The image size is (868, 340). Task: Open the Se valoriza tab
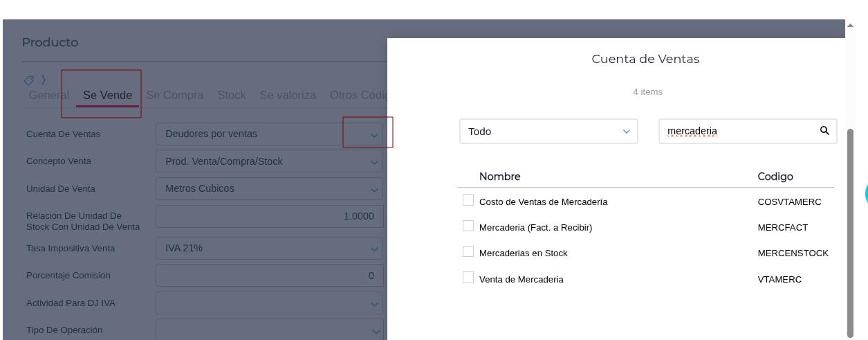tap(288, 95)
